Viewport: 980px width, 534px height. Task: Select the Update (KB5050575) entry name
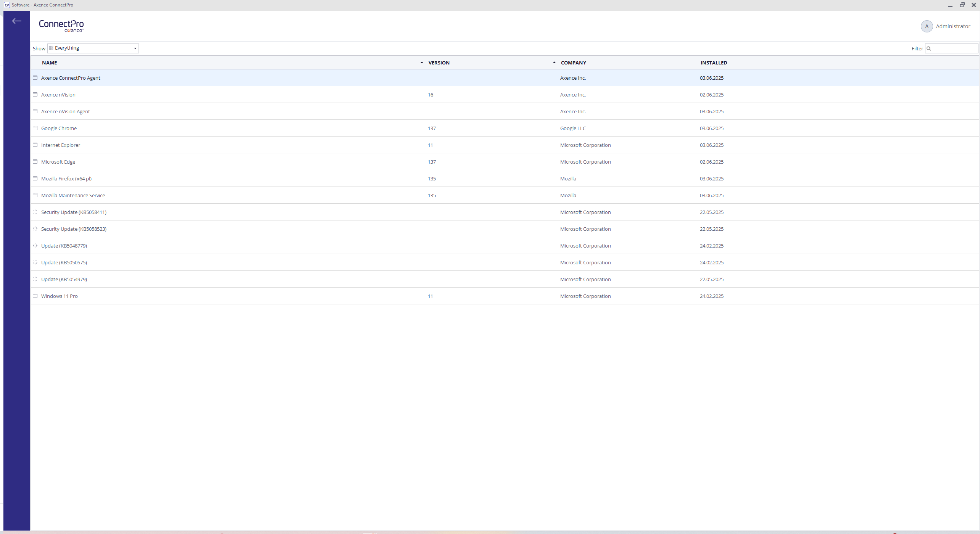pos(64,262)
